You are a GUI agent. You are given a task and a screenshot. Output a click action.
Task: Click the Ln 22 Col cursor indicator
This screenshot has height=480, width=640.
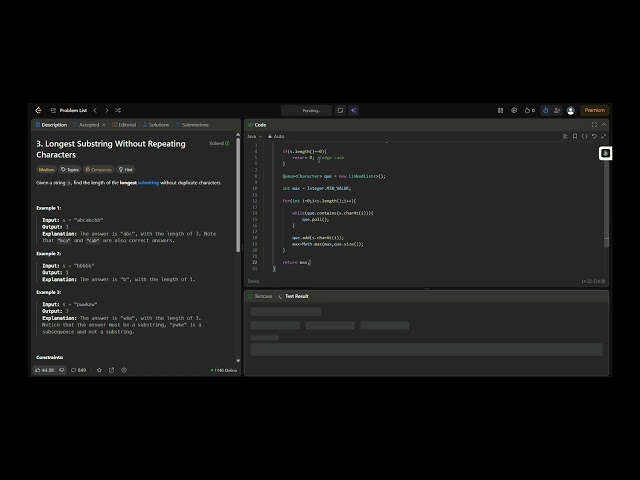(x=593, y=281)
